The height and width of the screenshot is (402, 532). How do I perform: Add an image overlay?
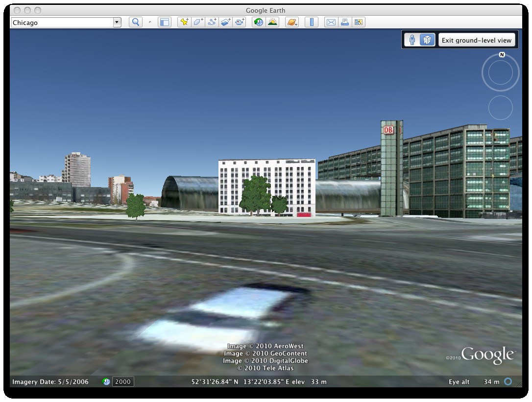click(x=225, y=22)
